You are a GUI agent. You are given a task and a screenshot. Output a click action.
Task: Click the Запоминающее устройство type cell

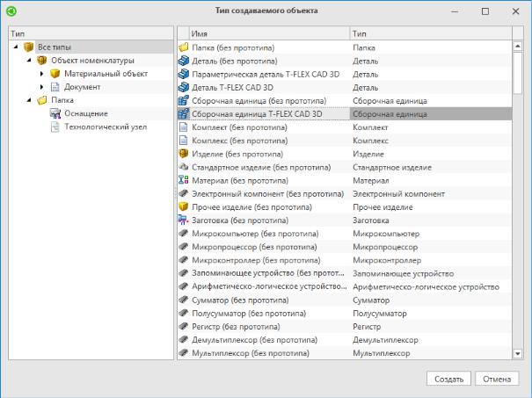click(x=431, y=273)
